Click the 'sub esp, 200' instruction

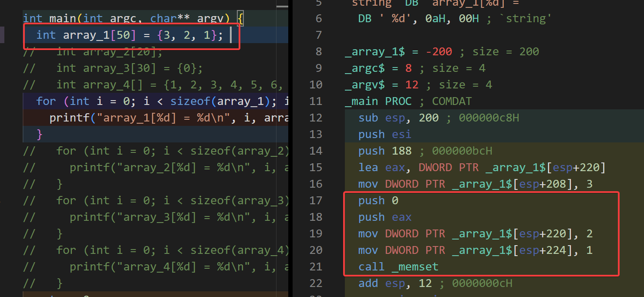click(398, 118)
